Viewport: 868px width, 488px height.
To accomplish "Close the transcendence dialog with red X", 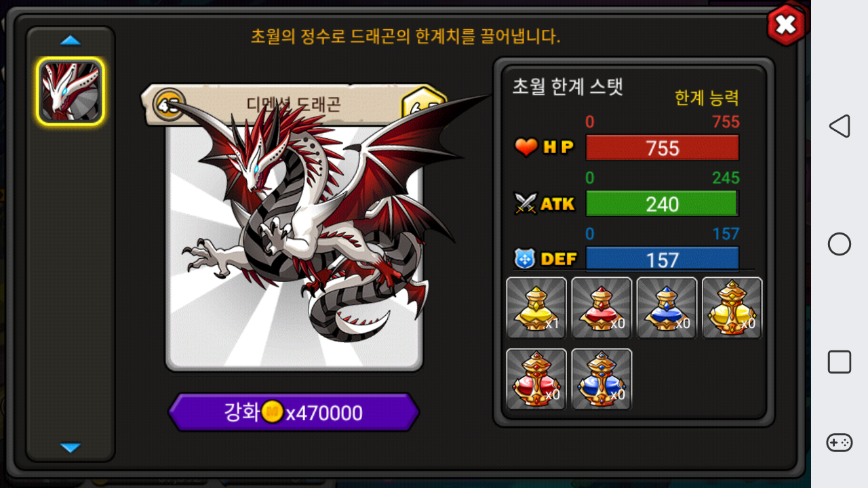I will [x=786, y=25].
